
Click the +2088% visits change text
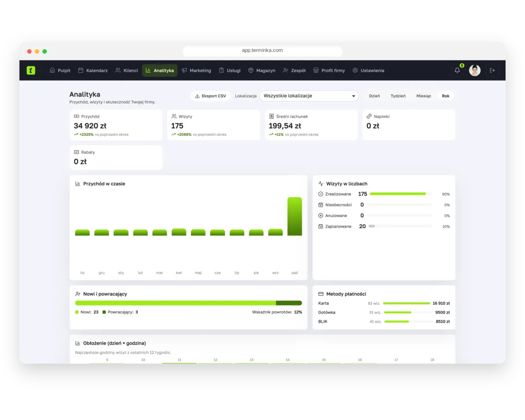[184, 134]
